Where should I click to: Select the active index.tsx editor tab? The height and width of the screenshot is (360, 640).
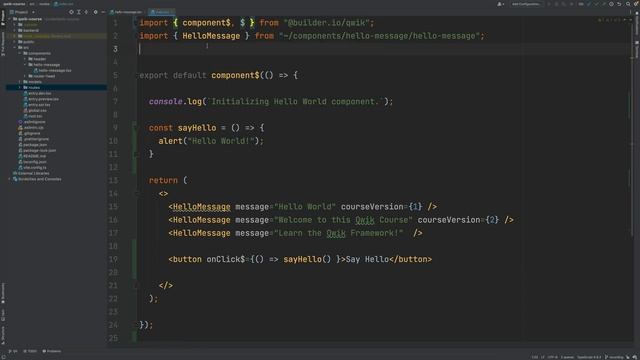tap(161, 12)
